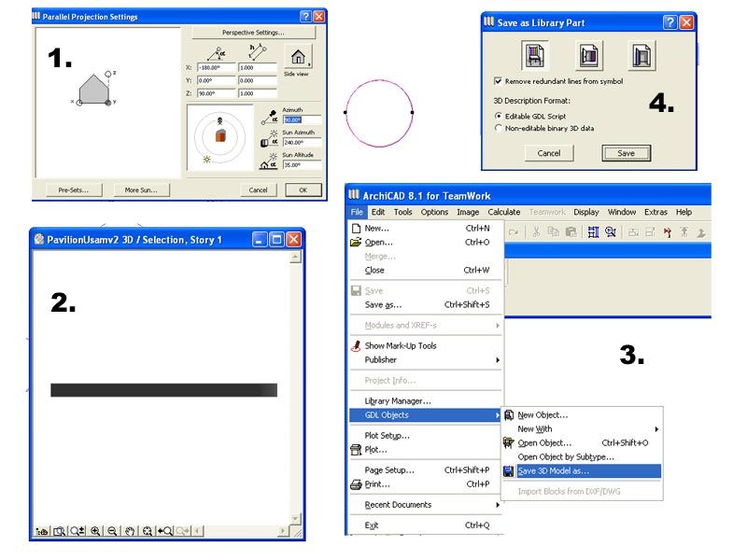Click the orange building icon in the diagram

pos(220,135)
